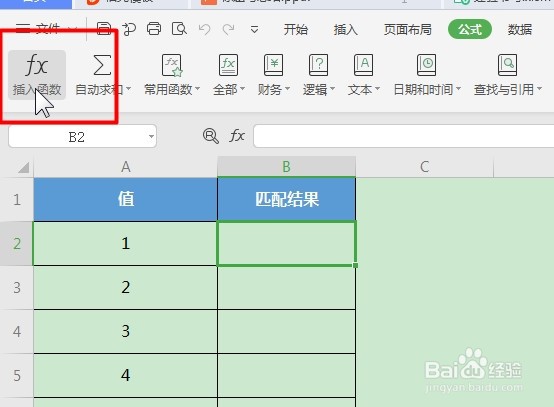Click the Select All corner triangle
This screenshot has width=554, height=407.
[23, 167]
